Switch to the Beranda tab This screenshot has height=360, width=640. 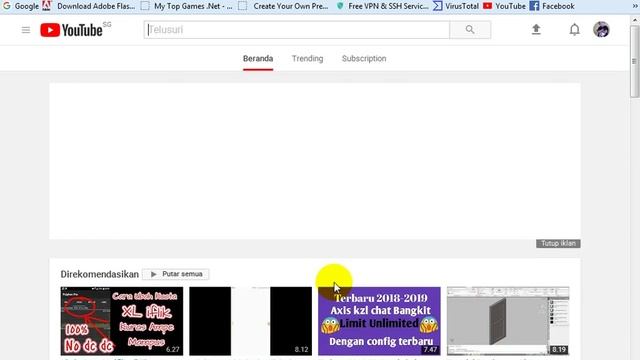[x=258, y=59]
